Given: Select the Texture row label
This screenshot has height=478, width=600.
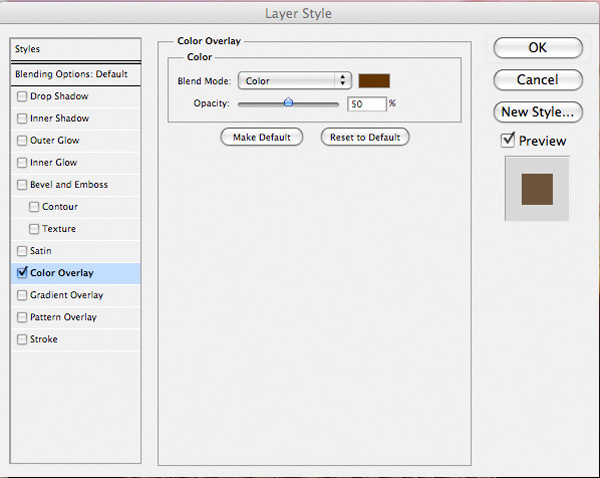Looking at the screenshot, I should click(x=59, y=229).
